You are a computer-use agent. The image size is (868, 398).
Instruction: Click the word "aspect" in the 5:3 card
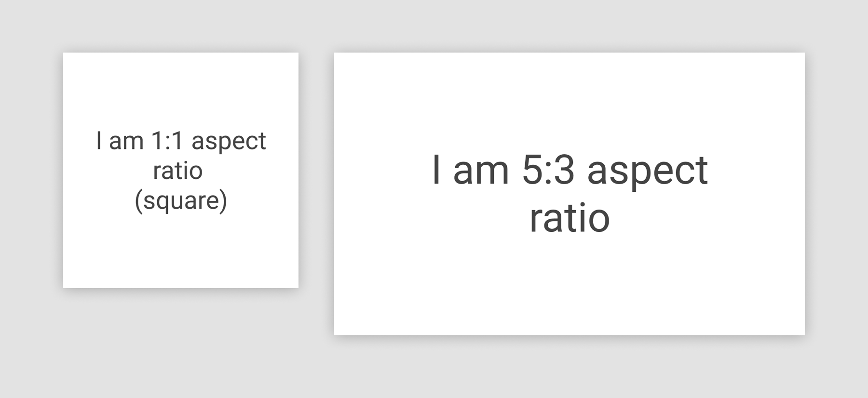pyautogui.click(x=647, y=171)
